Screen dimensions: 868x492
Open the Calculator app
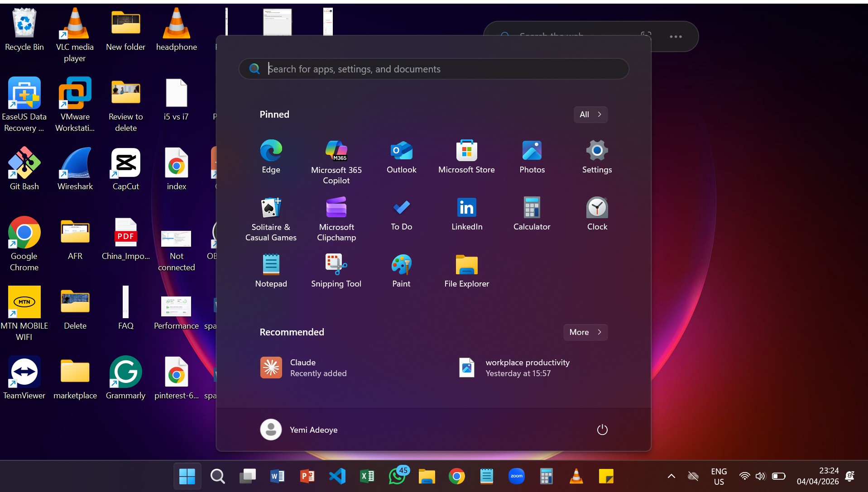[x=531, y=213]
